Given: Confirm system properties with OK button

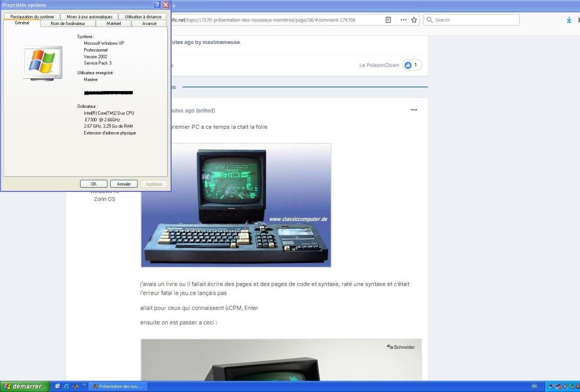Looking at the screenshot, I should point(93,184).
